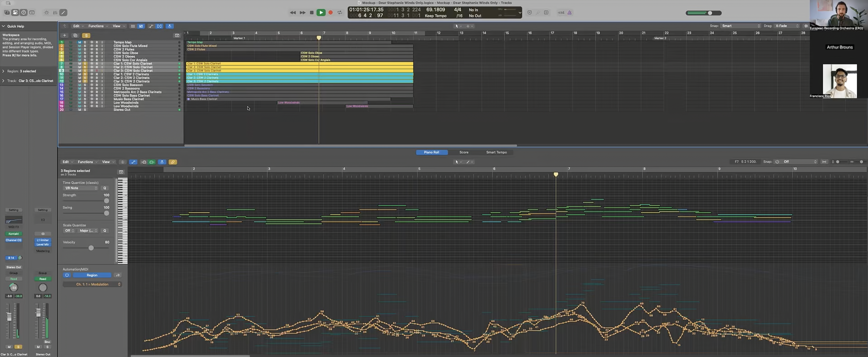Solo the Clar 1: CSW Solo Clarinet track
Viewport: 868px width, 357px height.
pyautogui.click(x=85, y=63)
